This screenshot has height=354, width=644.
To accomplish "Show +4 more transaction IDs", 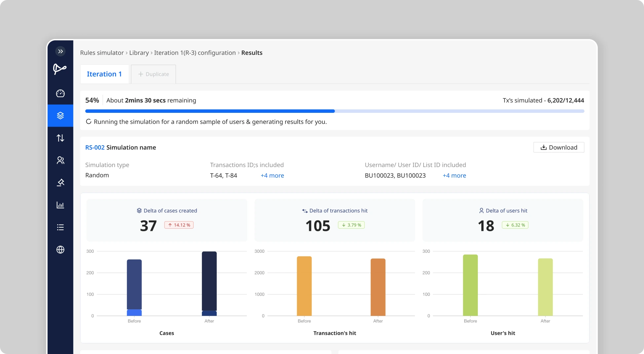I will coord(272,176).
